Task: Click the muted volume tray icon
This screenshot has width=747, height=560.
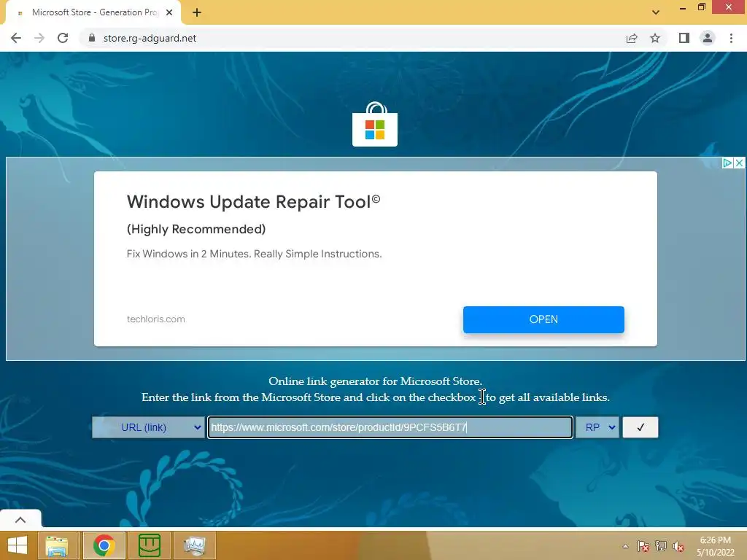Action: pos(678,546)
